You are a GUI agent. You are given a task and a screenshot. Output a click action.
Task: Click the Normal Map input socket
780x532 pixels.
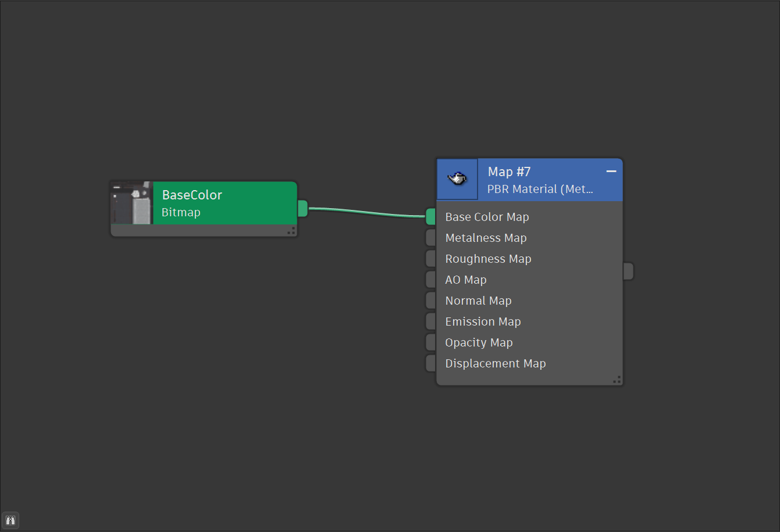coord(430,301)
